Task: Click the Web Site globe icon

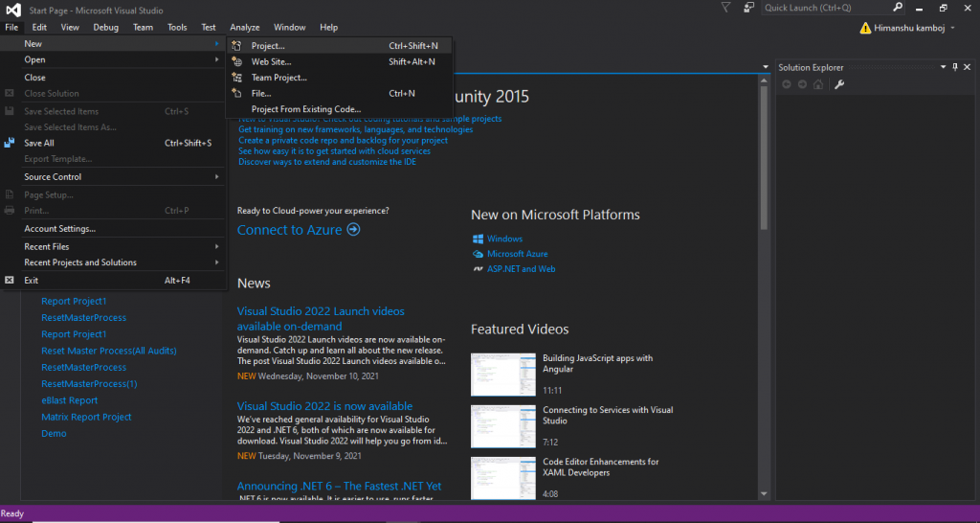Action: [x=237, y=62]
